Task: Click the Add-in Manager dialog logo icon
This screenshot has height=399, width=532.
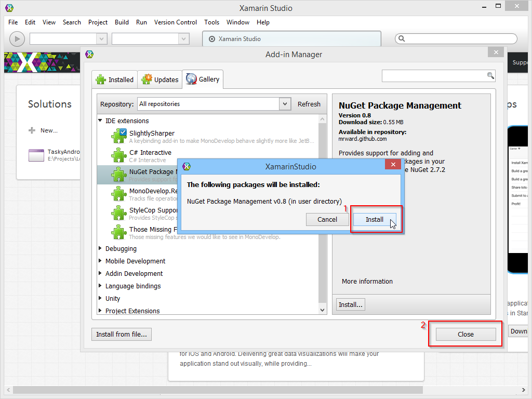Action: pos(89,54)
